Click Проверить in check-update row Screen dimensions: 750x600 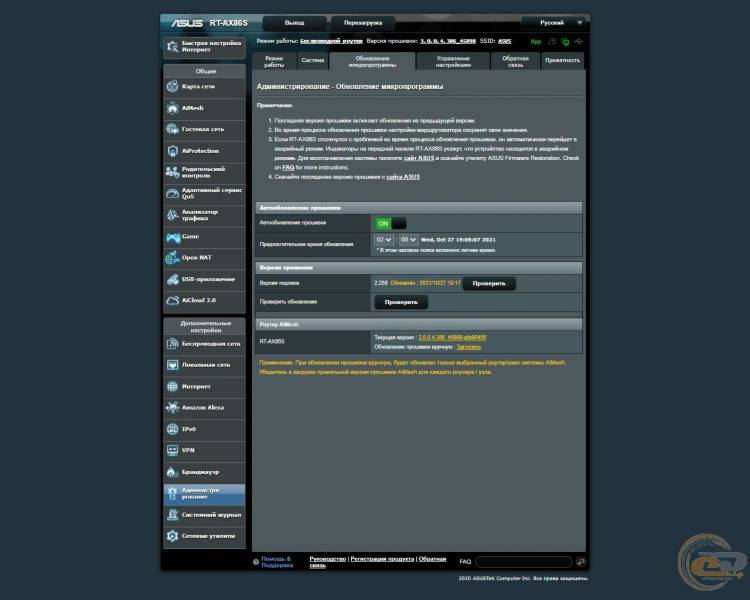tap(401, 302)
